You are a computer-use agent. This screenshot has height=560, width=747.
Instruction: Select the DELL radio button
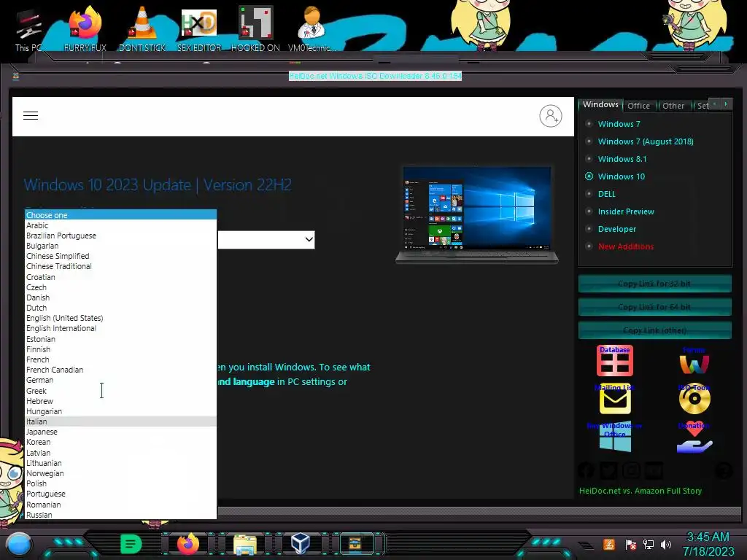tap(589, 194)
